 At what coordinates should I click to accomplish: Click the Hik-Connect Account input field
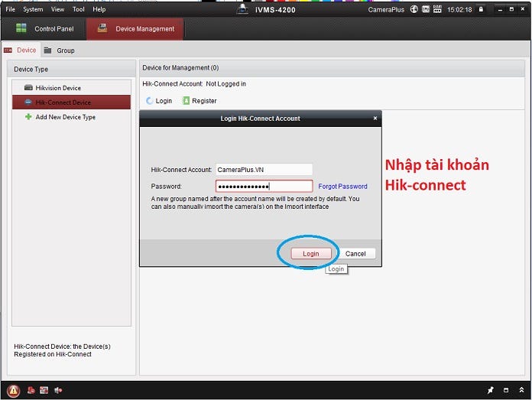[264, 170]
